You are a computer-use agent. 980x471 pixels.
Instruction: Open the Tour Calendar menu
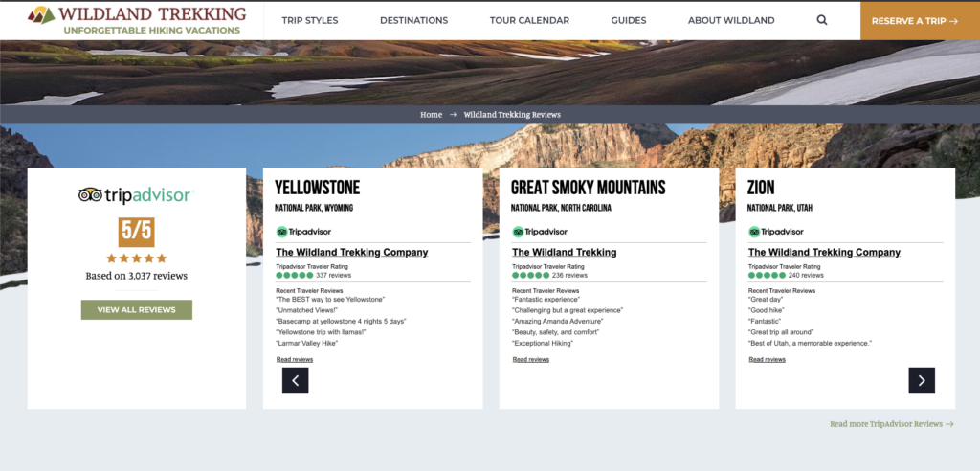[x=529, y=21]
